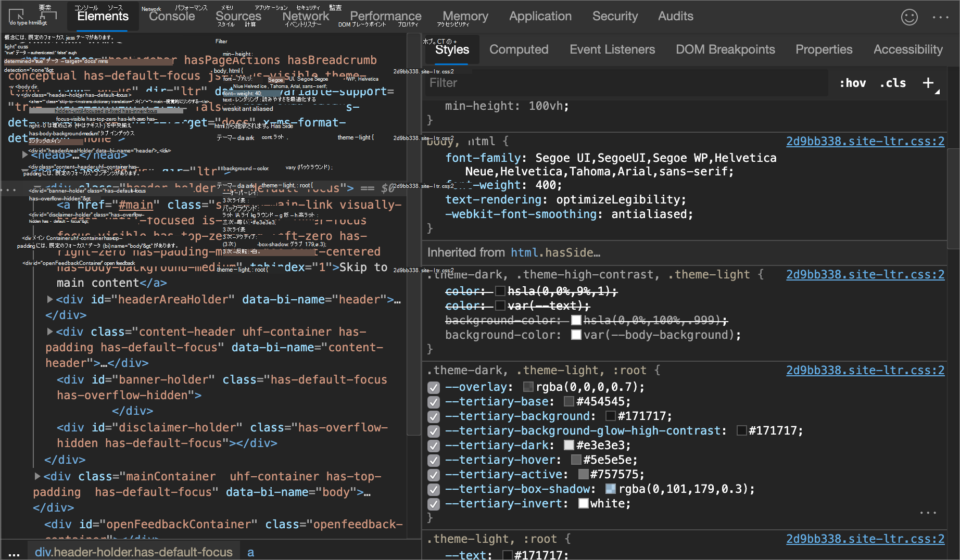This screenshot has width=960, height=560.
Task: Uncheck the --tertiary-box-shadow checkbox
Action: [434, 489]
